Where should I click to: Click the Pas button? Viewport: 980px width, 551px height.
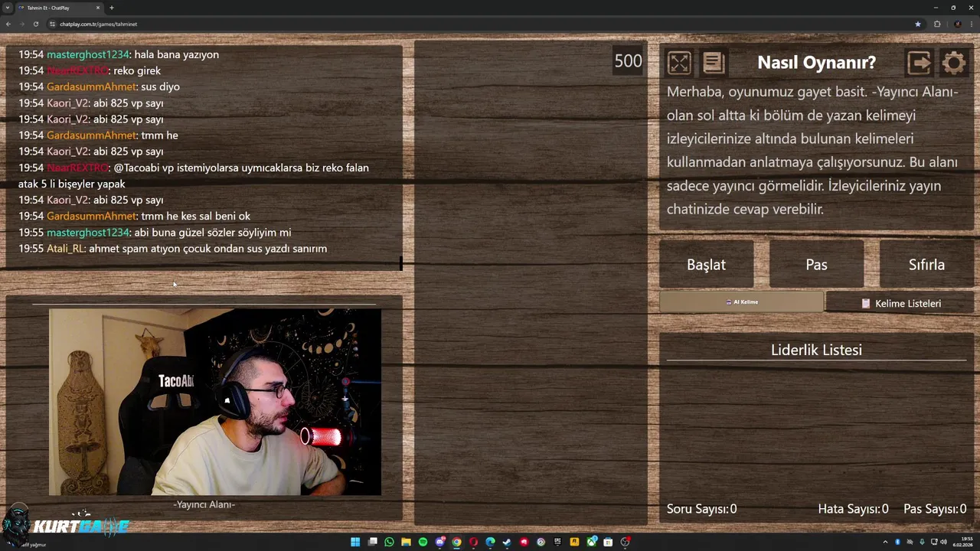pos(816,265)
